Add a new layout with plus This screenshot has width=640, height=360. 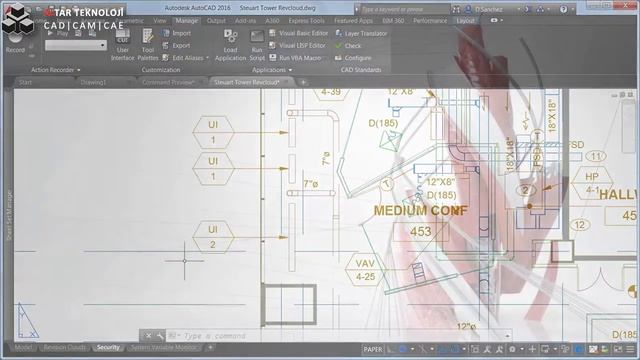pos(210,348)
